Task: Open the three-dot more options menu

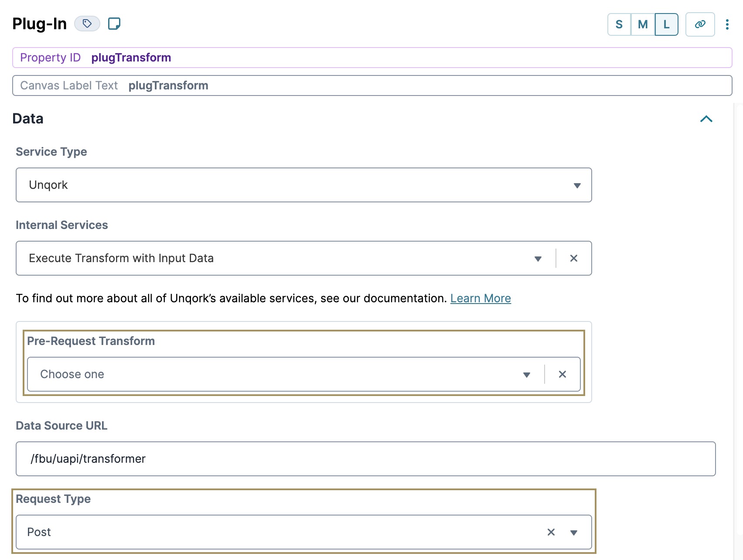Action: coord(727,24)
